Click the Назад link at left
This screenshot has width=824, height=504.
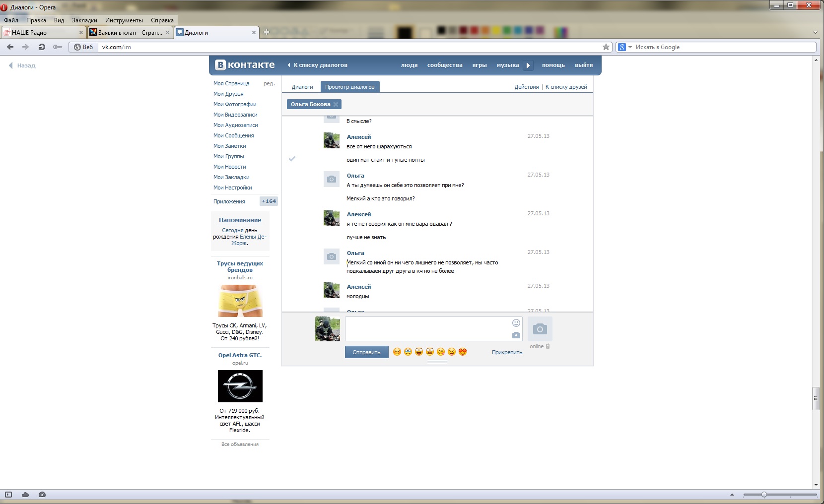[x=22, y=65]
